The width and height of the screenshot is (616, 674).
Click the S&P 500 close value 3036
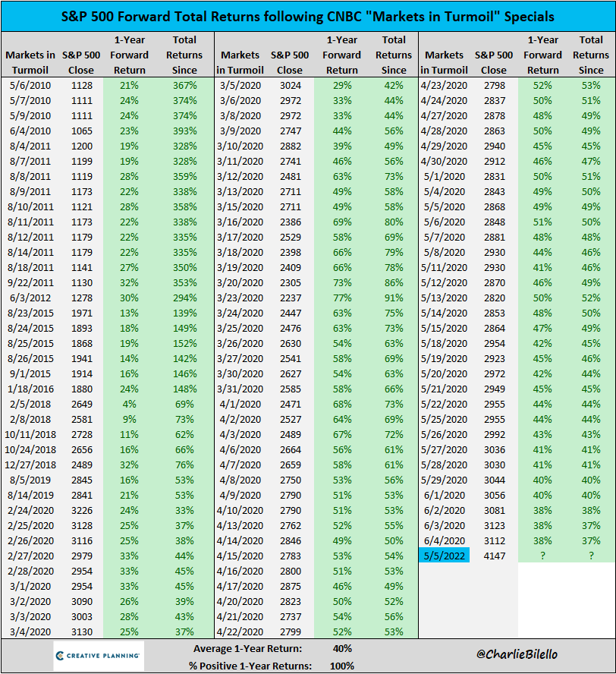pos(495,449)
